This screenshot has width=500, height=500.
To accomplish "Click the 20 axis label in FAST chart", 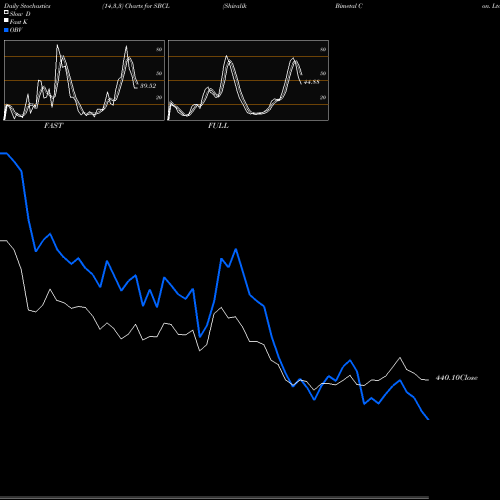I will (159, 97).
